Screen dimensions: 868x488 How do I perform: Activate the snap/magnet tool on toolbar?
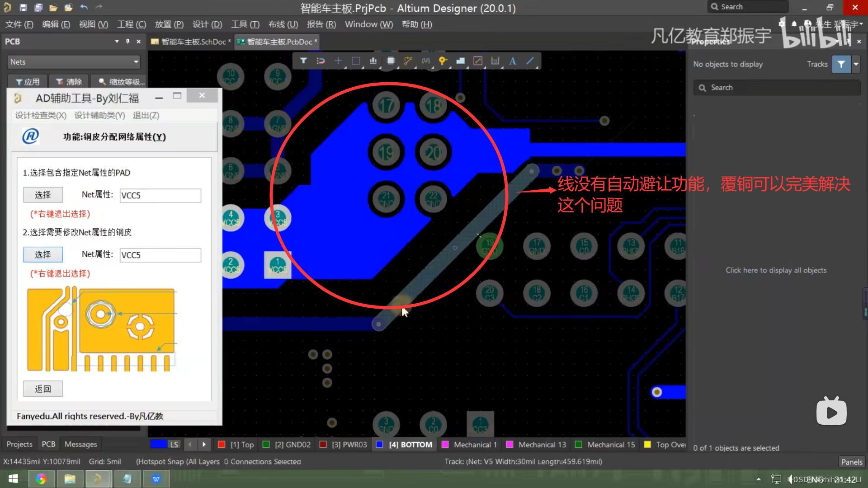pyautogui.click(x=321, y=61)
